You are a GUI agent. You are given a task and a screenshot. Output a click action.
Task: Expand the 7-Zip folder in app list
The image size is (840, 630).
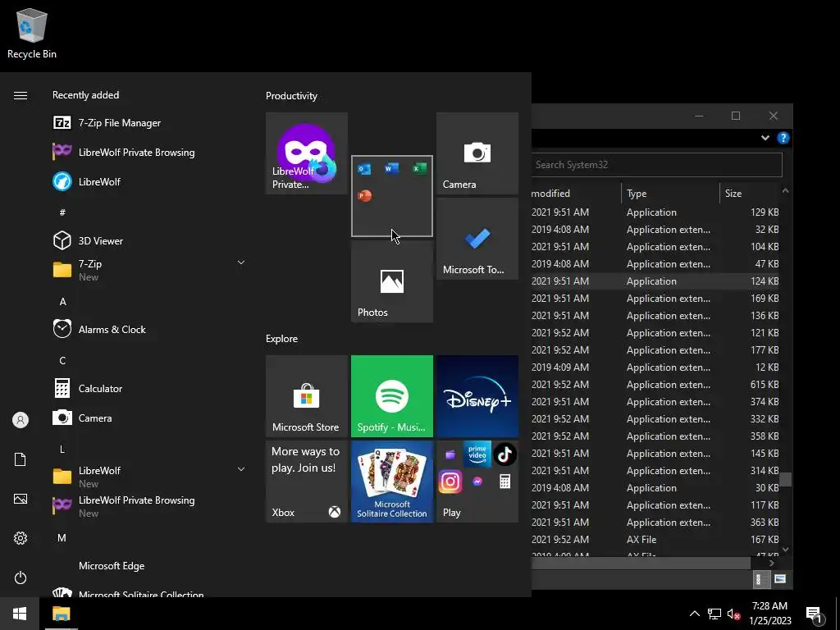[241, 262]
